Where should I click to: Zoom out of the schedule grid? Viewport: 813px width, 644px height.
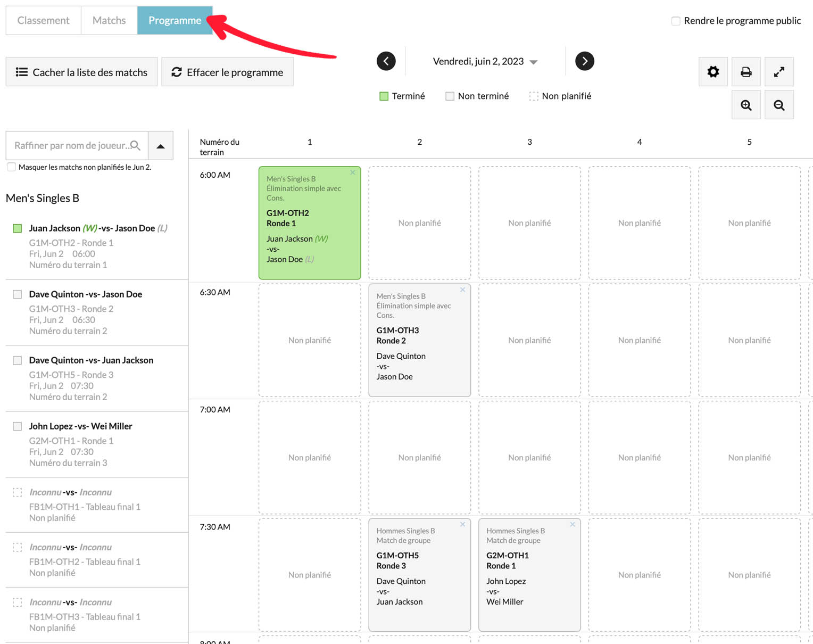tap(779, 105)
